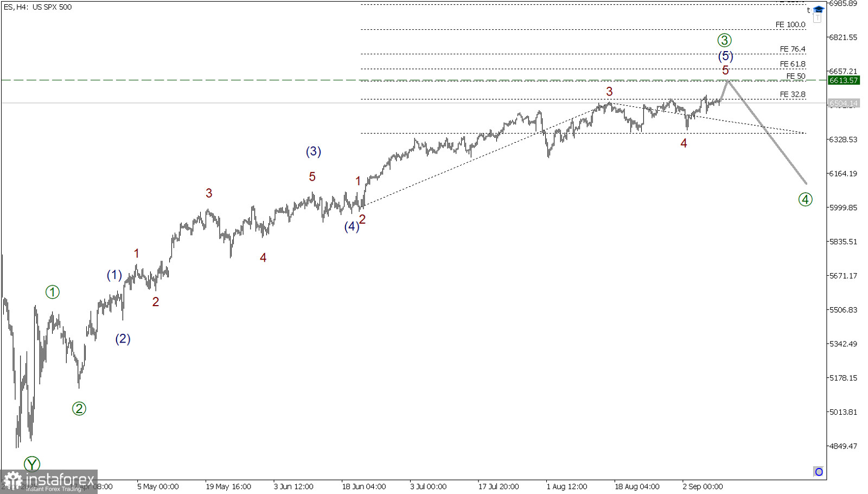
Task: Select the FE 32.8 Fibonacci label
Action: click(793, 94)
